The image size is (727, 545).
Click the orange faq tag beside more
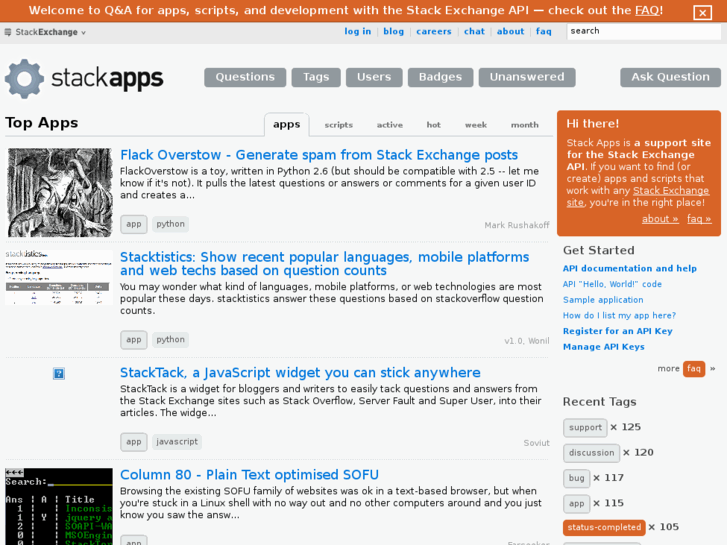coord(694,369)
